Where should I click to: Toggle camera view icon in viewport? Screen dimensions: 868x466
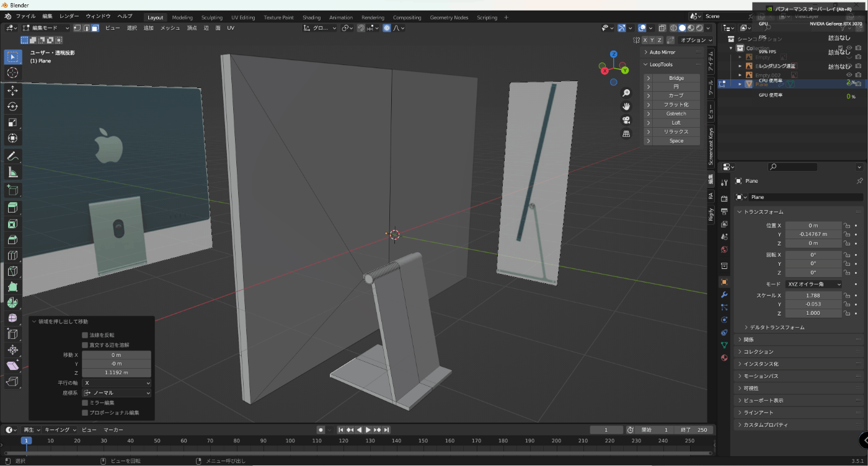click(626, 120)
